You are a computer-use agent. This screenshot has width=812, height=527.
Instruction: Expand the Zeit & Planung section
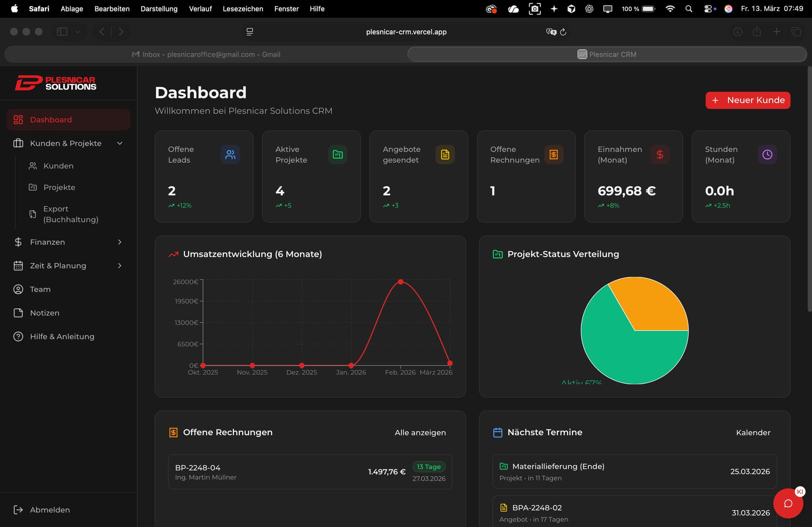[x=120, y=266]
